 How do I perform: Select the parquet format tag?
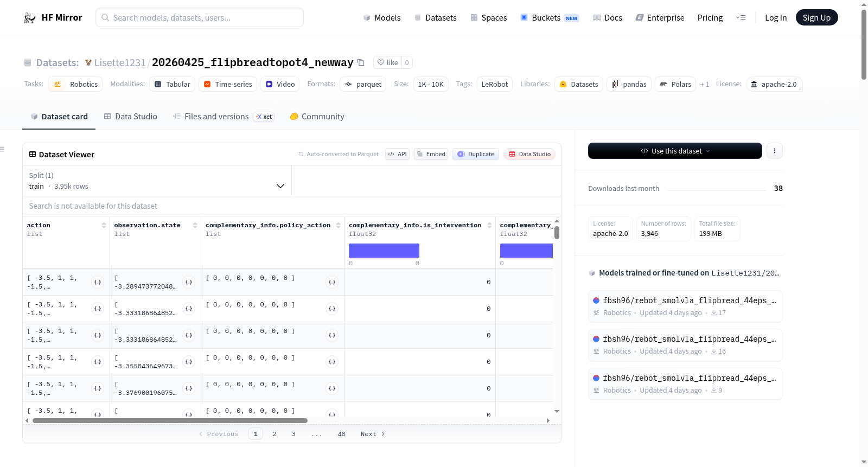point(363,84)
